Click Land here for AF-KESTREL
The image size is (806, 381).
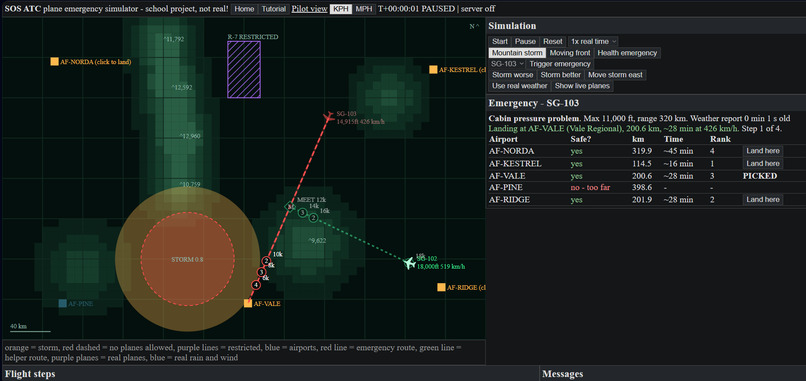[763, 164]
